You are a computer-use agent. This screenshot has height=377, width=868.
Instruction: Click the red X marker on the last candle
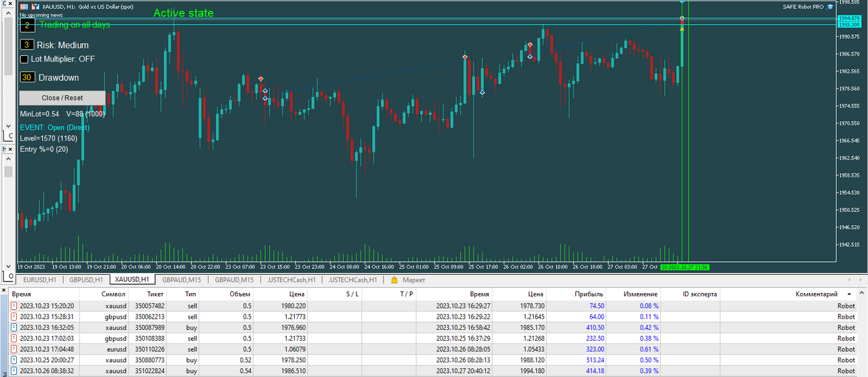click(682, 23)
